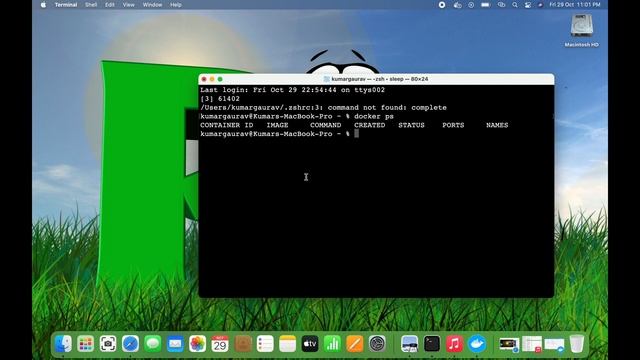Click the 'Last login' line in Terminal
The image size is (640, 360).
pyautogui.click(x=292, y=90)
